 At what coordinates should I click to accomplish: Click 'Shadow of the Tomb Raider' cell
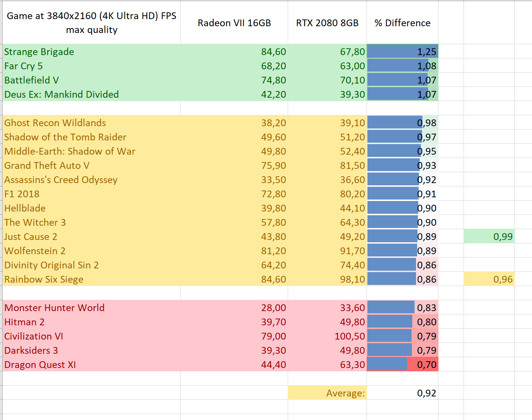(x=92, y=137)
